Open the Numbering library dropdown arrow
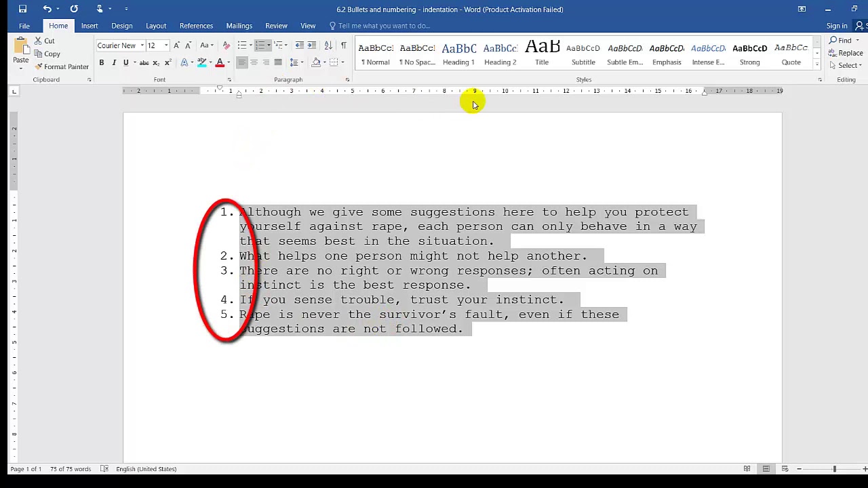This screenshot has width=868, height=488. click(x=269, y=45)
